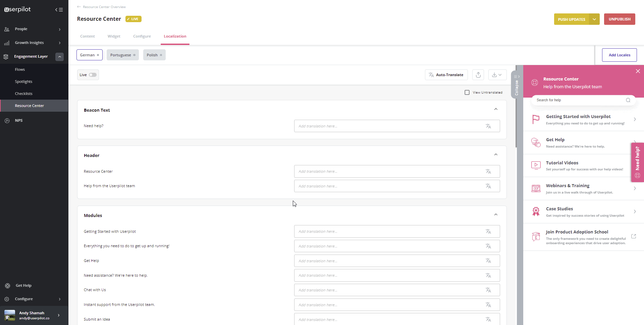Image resolution: width=644 pixels, height=325 pixels.
Task: Click the Resource Center translation input field
Action: tap(396, 171)
